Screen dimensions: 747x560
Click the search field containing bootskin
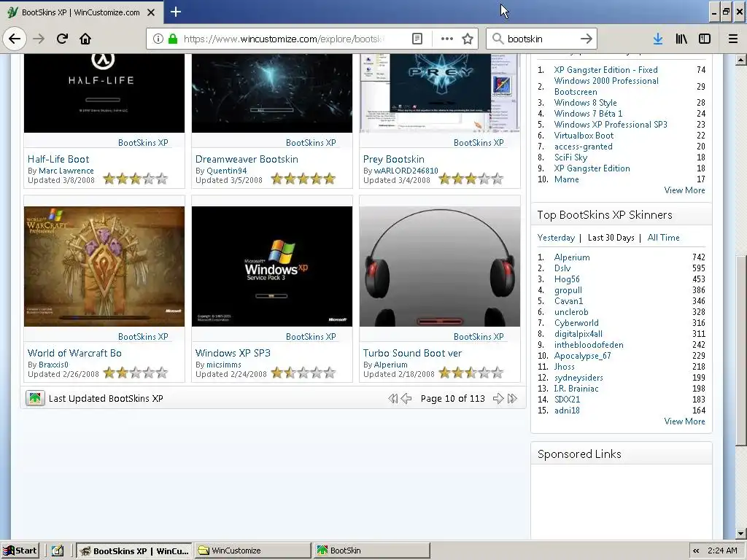coord(541,39)
